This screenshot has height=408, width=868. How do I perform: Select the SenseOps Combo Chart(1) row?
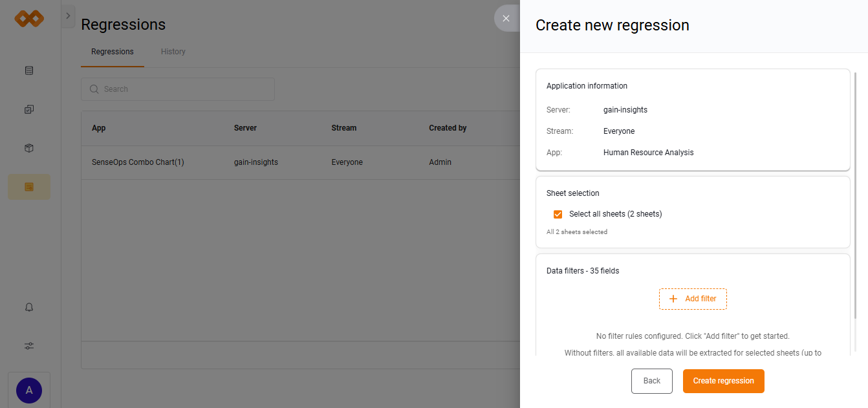(x=138, y=162)
